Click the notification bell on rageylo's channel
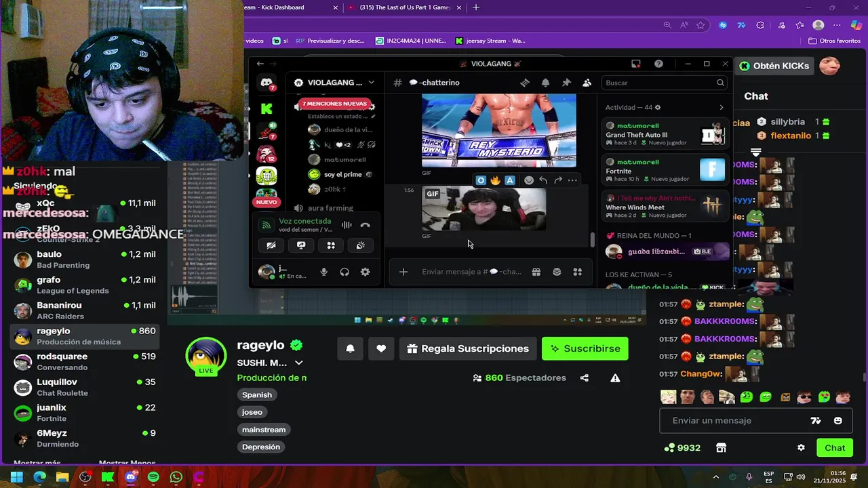868x488 pixels. 350,348
